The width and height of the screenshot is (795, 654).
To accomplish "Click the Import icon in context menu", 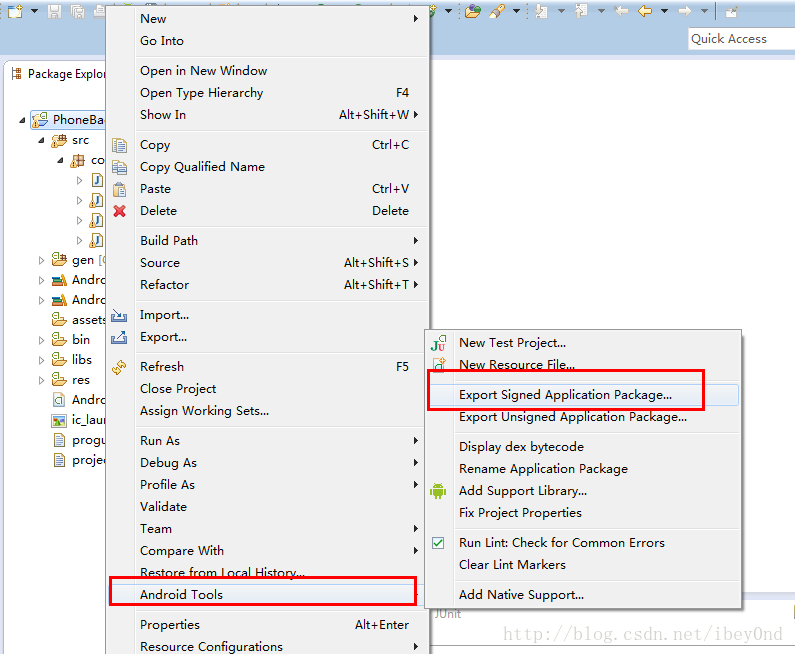I will (120, 315).
